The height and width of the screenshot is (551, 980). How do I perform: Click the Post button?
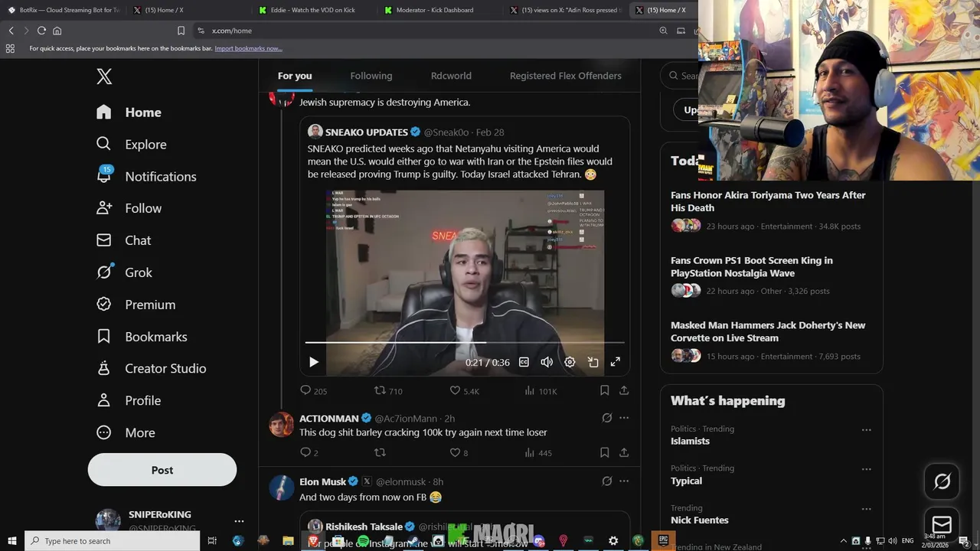(x=162, y=470)
